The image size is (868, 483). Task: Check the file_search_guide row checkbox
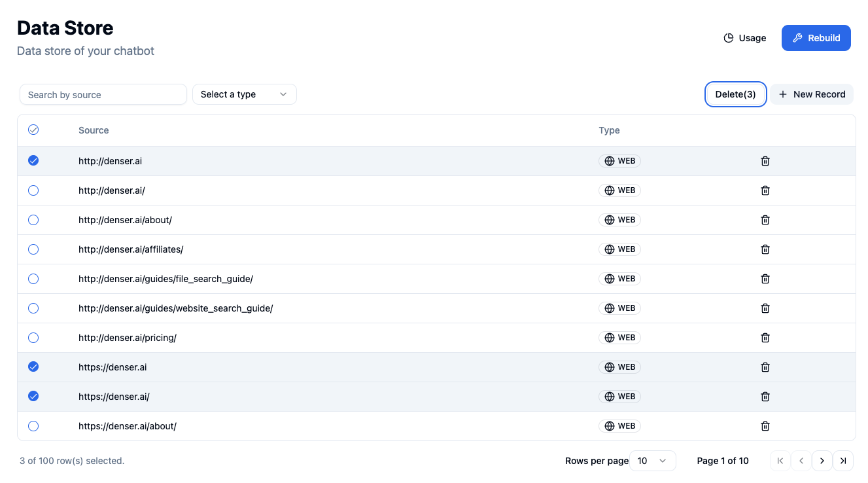click(33, 279)
